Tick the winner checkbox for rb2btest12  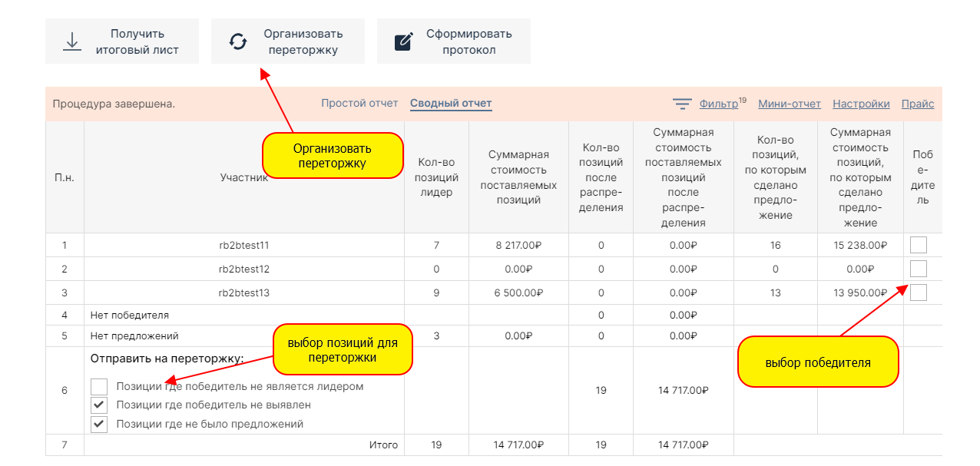pyautogui.click(x=918, y=269)
